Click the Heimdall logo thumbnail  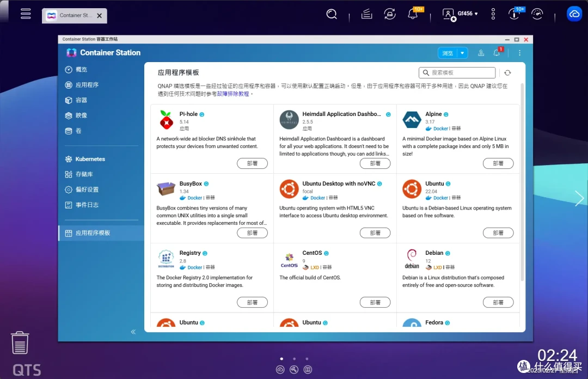click(289, 120)
